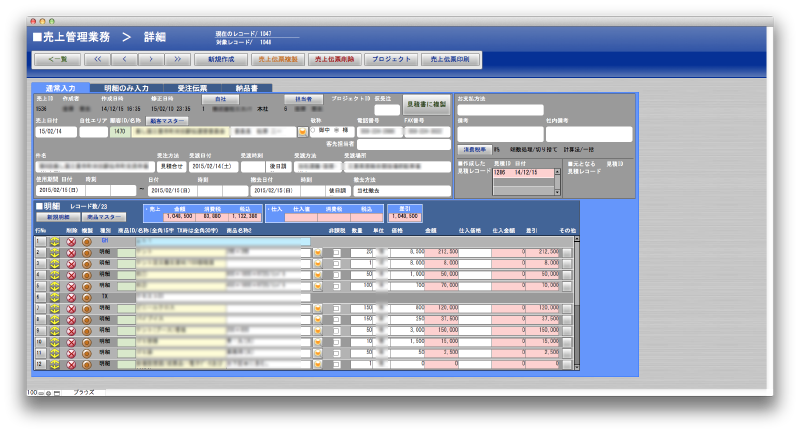Click the orange duplicate icon in row 10
The height and width of the screenshot is (433, 800).
pyautogui.click(x=86, y=340)
